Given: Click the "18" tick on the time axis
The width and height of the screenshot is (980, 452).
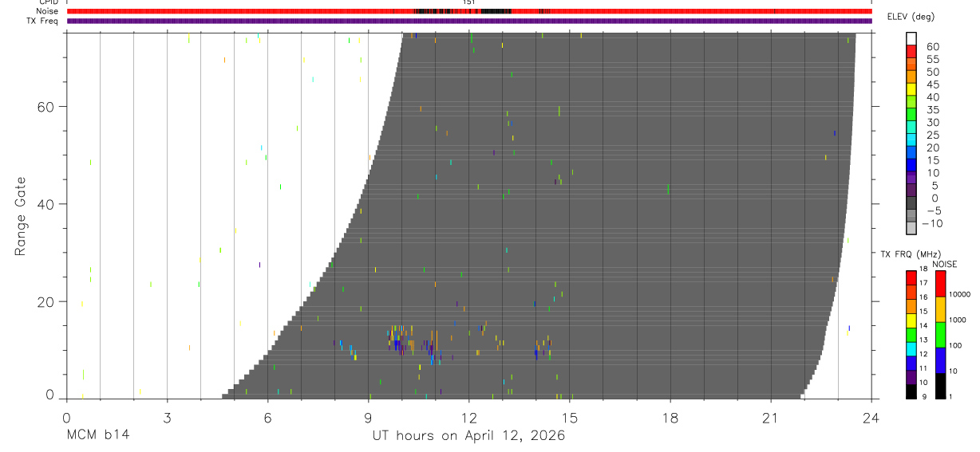Looking at the screenshot, I should pyautogui.click(x=670, y=418).
